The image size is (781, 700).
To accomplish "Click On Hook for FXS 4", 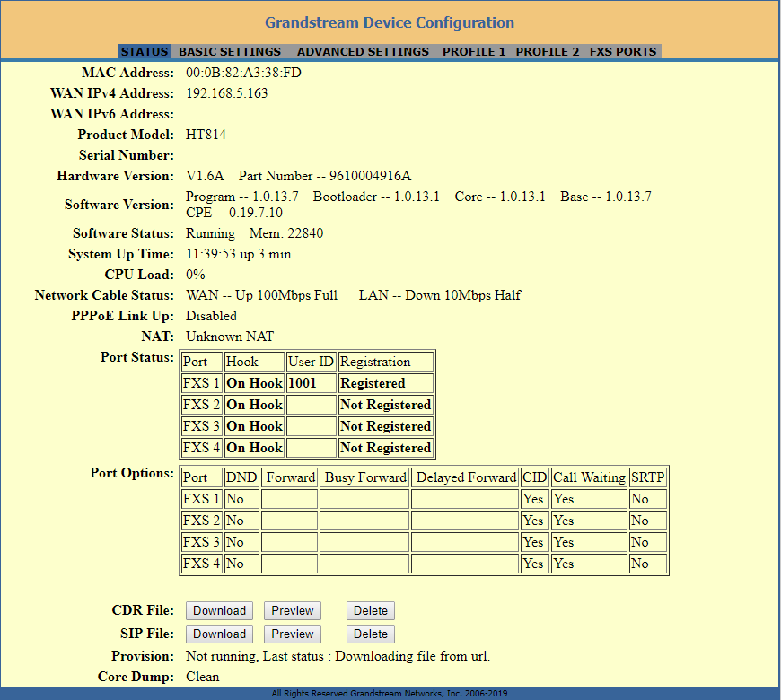I will pos(255,448).
